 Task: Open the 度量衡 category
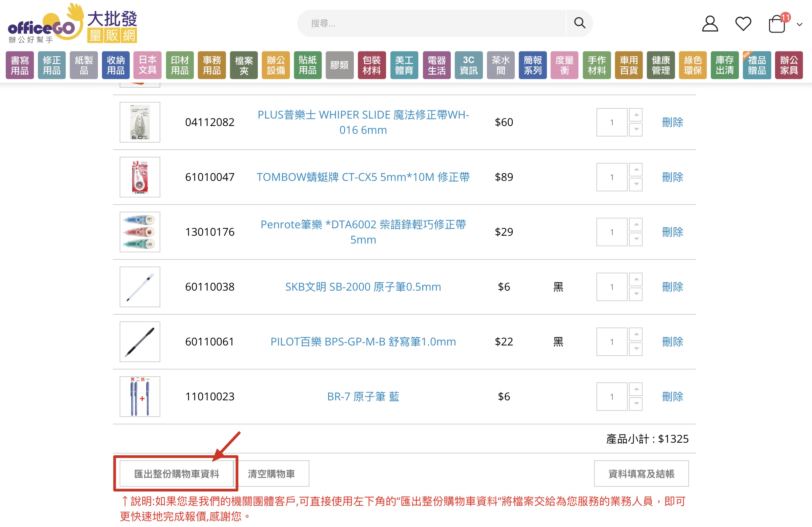pos(565,65)
